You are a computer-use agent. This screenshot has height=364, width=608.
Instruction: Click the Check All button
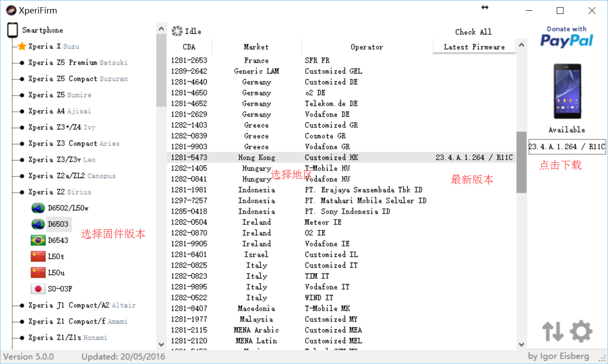(473, 32)
